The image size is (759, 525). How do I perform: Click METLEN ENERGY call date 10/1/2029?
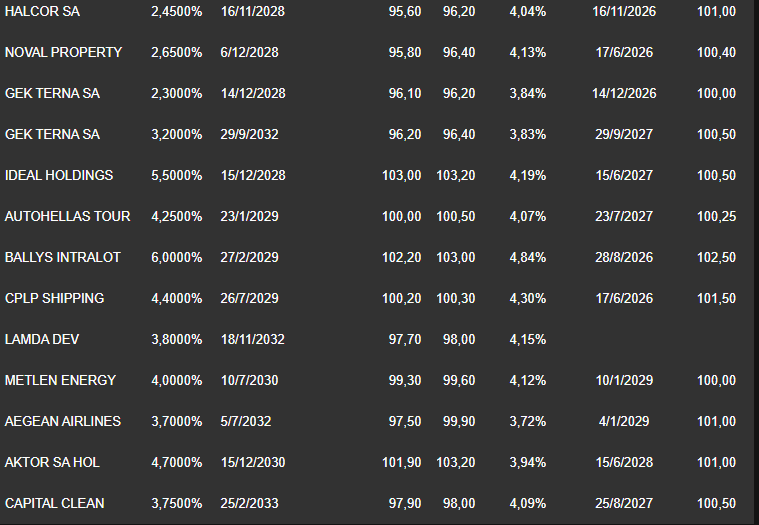pyautogui.click(x=624, y=381)
